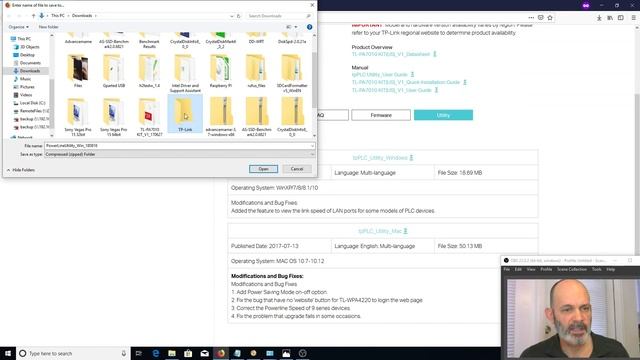Open the Firefox hamburger menu
Image resolution: width=640 pixels, height=360 pixels.
(x=633, y=18)
